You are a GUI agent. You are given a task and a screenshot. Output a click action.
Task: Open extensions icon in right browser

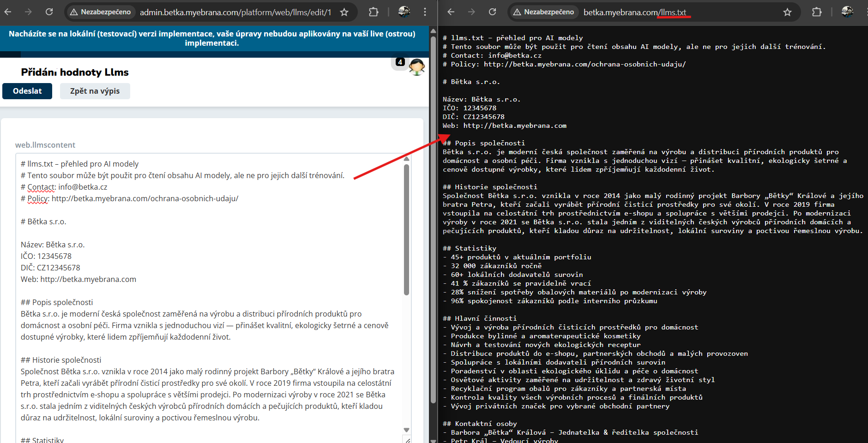(817, 12)
